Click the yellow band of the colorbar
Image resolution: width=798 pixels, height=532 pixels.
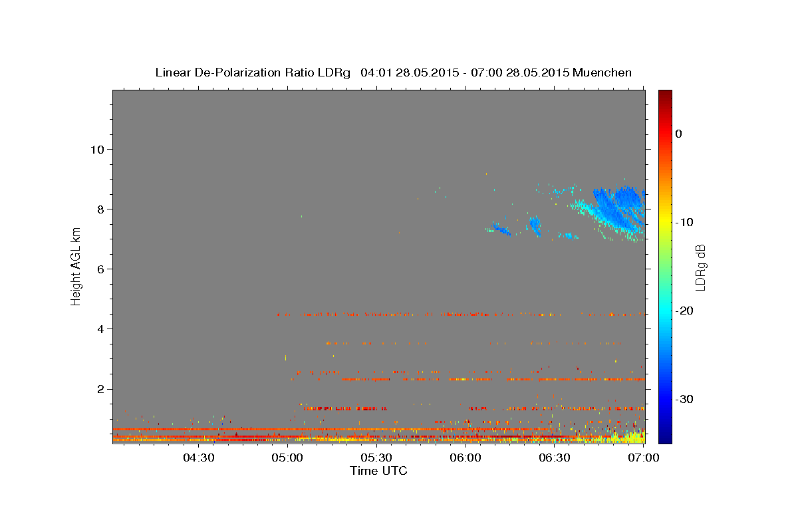click(665, 219)
